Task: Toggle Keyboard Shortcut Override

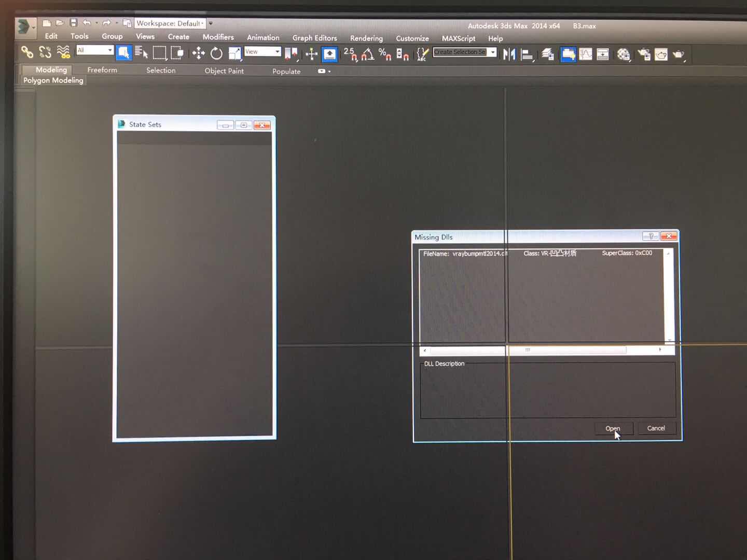Action: click(x=329, y=54)
